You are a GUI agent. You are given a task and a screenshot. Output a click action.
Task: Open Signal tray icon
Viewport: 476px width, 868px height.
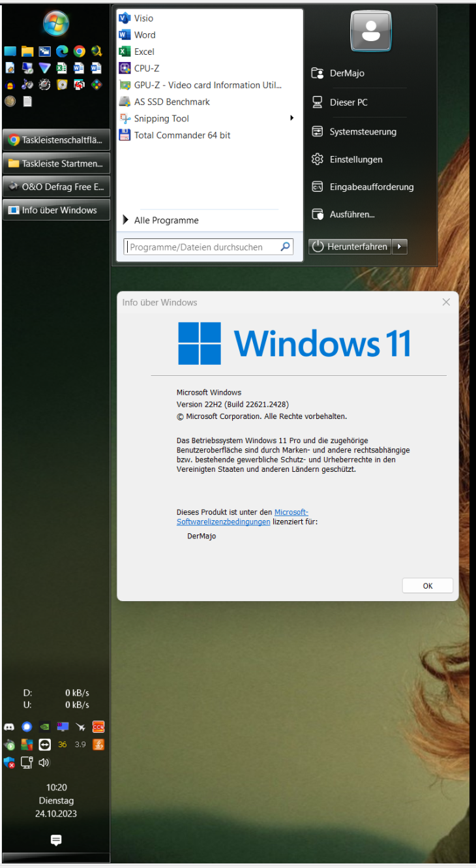point(27,726)
